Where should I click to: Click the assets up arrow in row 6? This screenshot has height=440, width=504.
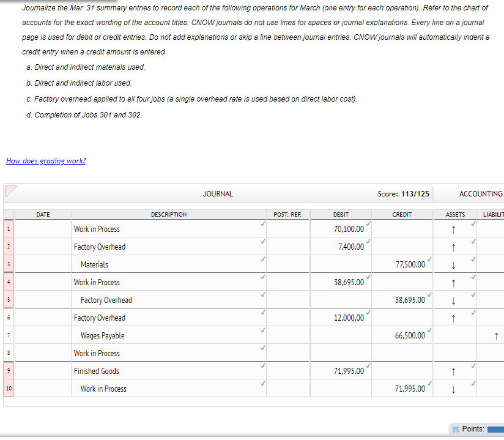coord(453,318)
